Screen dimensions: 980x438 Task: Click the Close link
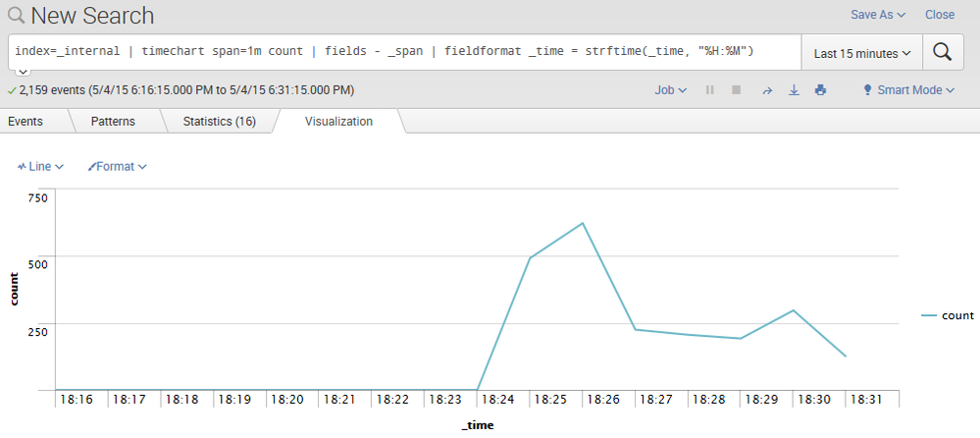click(x=939, y=15)
